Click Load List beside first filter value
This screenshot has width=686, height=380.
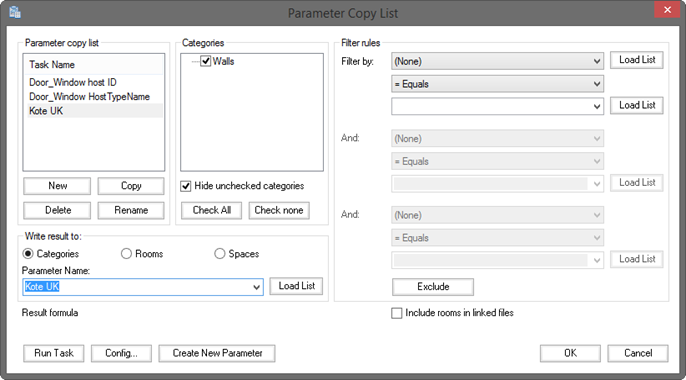tap(637, 105)
